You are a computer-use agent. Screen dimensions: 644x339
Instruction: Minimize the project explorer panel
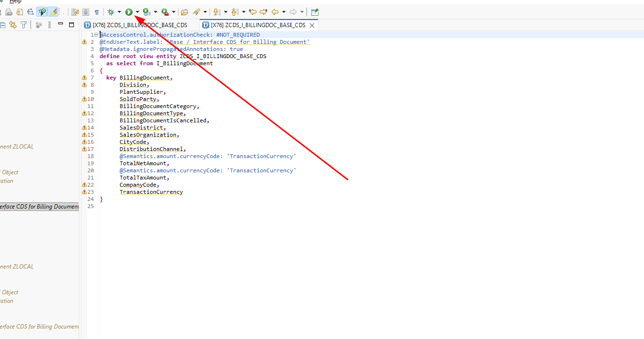(61, 24)
